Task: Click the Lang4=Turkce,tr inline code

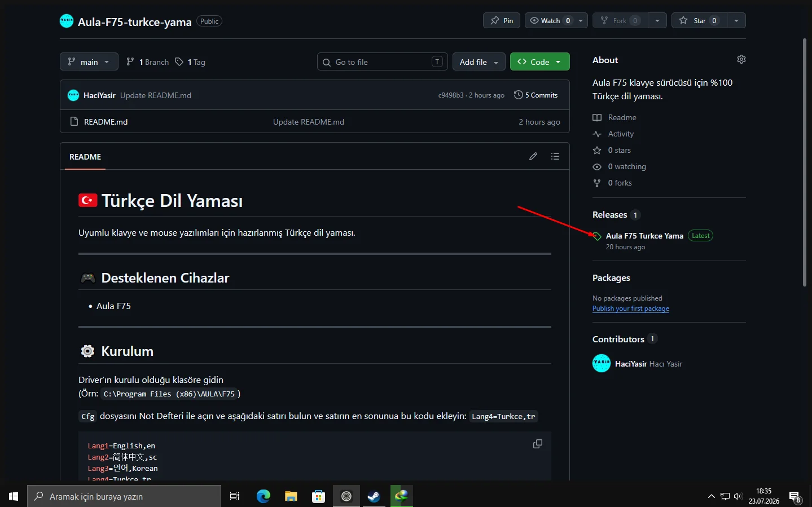Action: click(x=503, y=416)
